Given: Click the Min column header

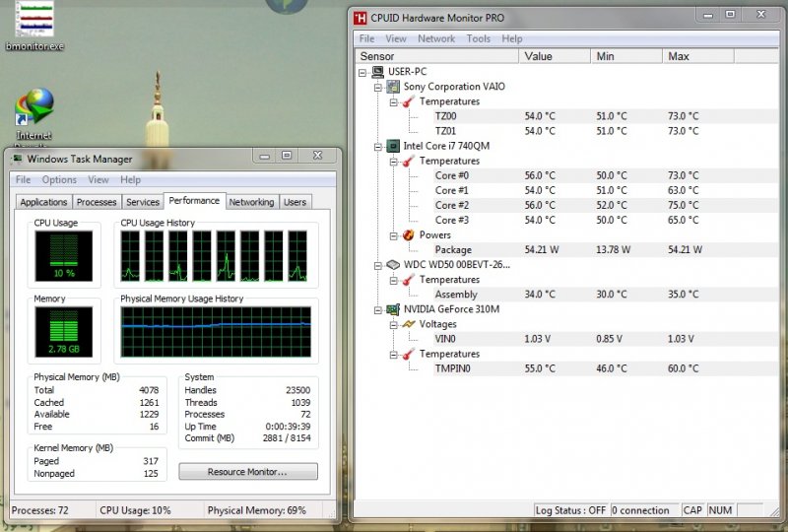Looking at the screenshot, I should (x=626, y=56).
